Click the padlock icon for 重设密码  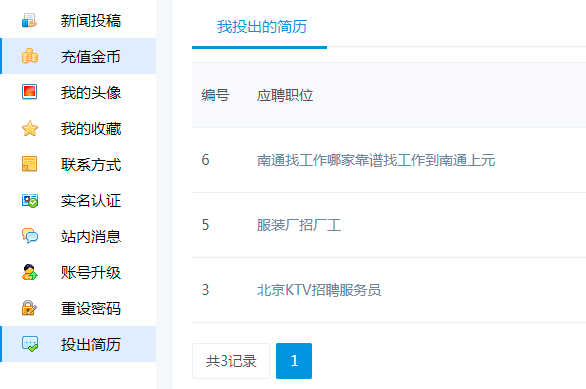pos(30,308)
